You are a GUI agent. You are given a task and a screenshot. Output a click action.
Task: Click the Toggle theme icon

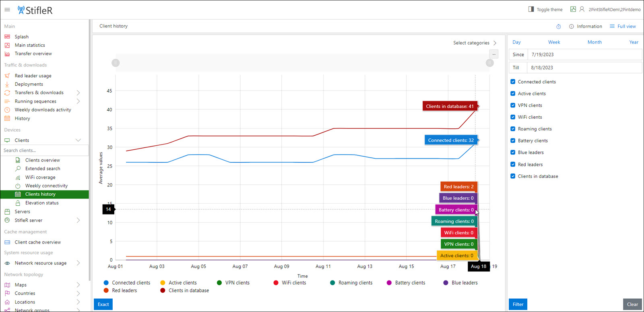click(x=531, y=9)
